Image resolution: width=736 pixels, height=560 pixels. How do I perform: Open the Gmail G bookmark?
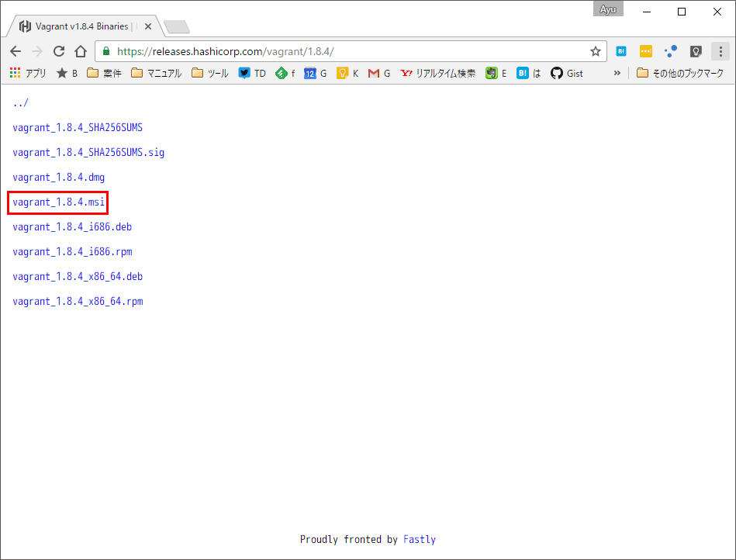click(379, 73)
